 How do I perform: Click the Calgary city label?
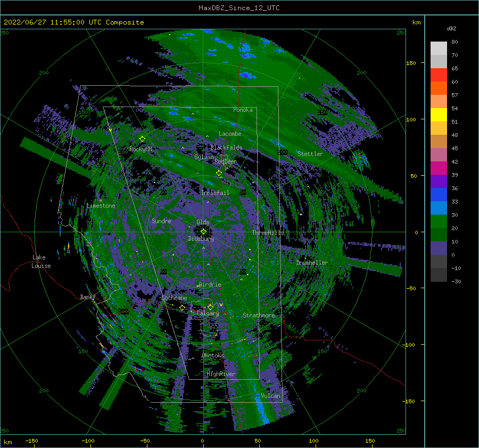[208, 313]
